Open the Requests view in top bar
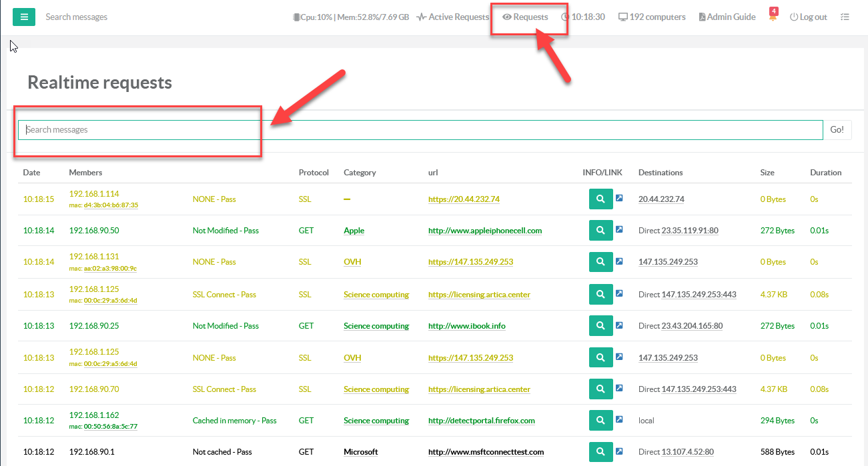868x466 pixels. [526, 17]
